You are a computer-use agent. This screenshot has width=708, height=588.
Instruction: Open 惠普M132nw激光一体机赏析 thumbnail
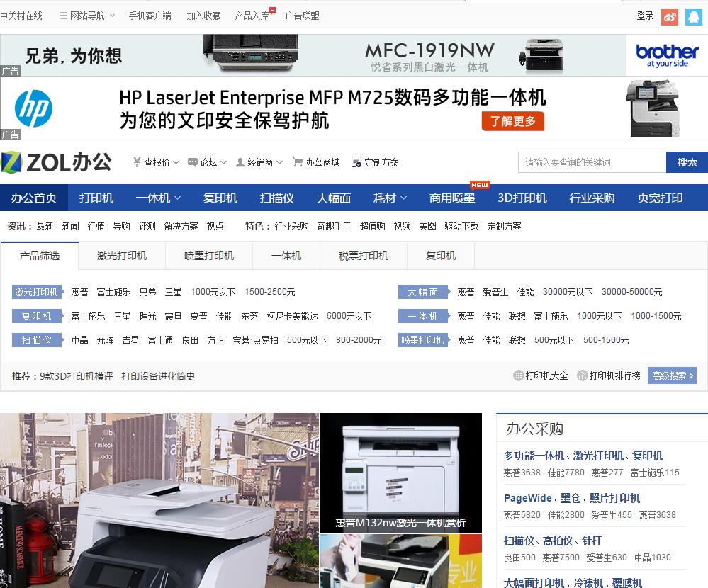400,473
